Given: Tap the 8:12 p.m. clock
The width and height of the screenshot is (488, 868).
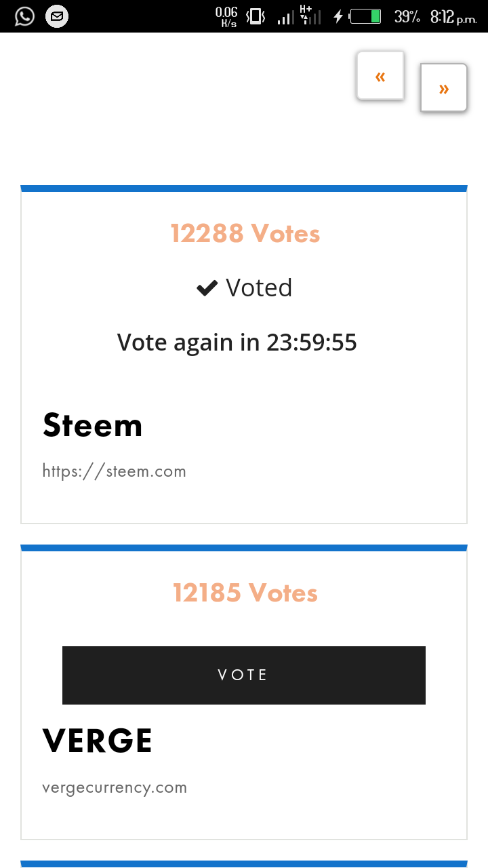Looking at the screenshot, I should click(453, 16).
